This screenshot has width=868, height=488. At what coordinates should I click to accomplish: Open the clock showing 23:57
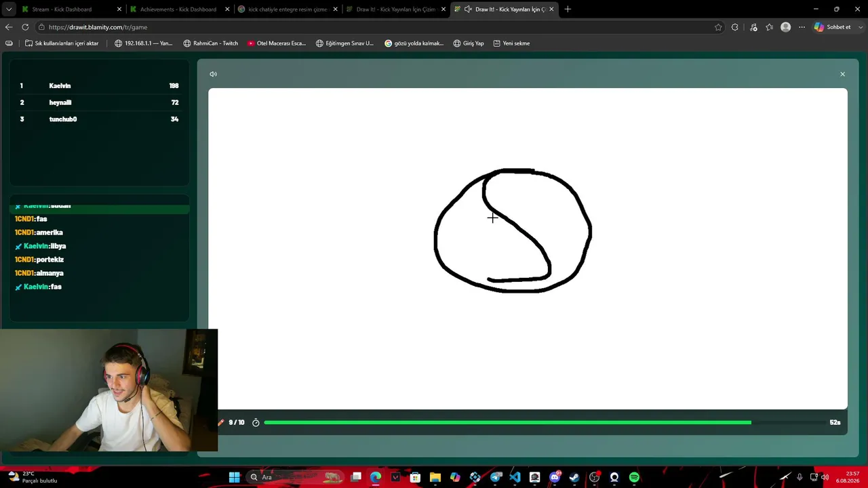click(848, 477)
